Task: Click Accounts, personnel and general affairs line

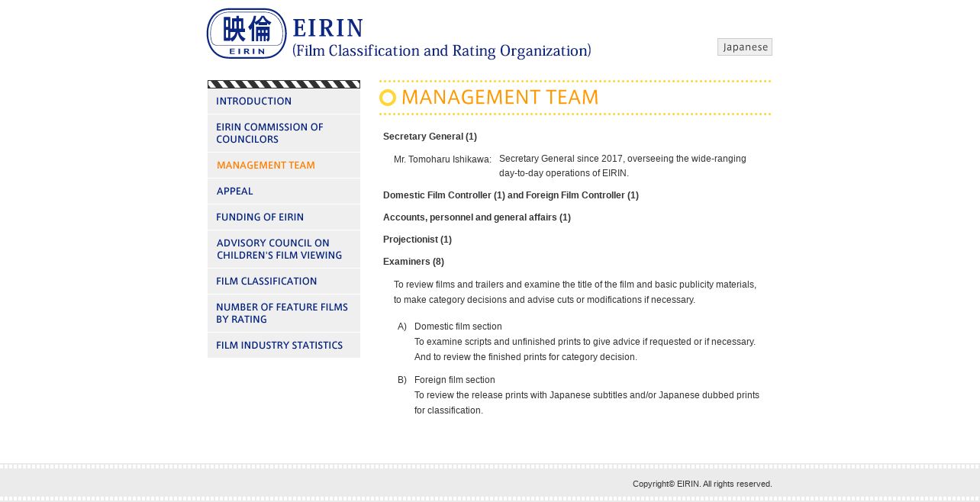Action: pyautogui.click(x=477, y=217)
